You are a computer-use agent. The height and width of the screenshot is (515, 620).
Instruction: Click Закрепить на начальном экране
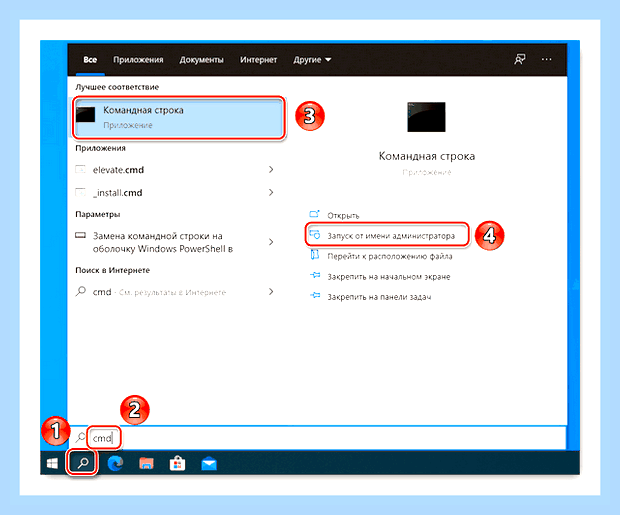(380, 276)
